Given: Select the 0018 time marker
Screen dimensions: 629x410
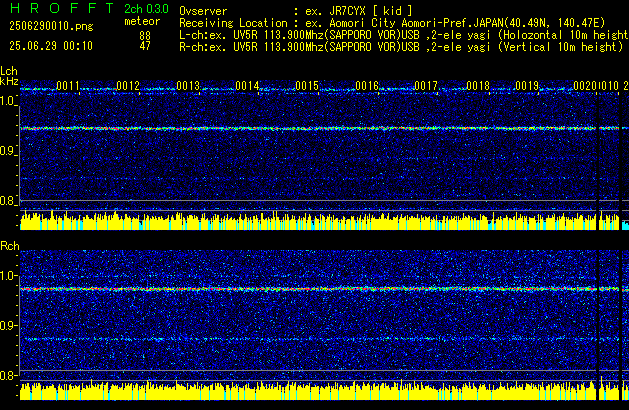Looking at the screenshot, I should (x=478, y=86).
